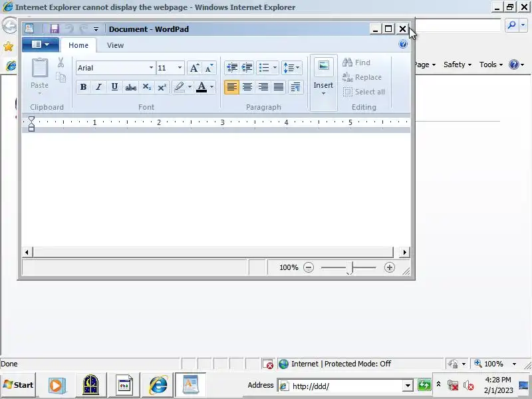
Task: Click the Shrink font icon
Action: click(x=209, y=68)
